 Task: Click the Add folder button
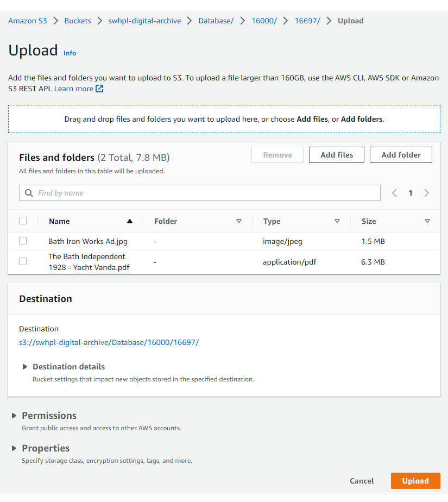point(401,155)
